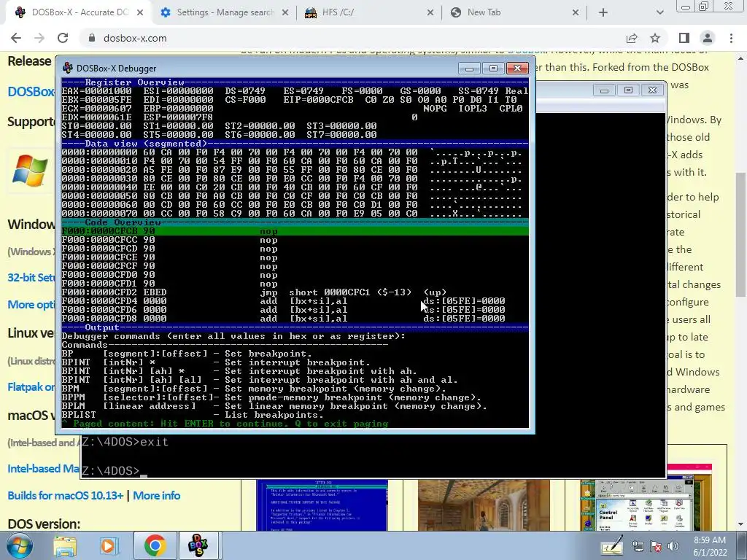
Task: Open Windows Explorer from taskbar
Action: pyautogui.click(x=65, y=546)
